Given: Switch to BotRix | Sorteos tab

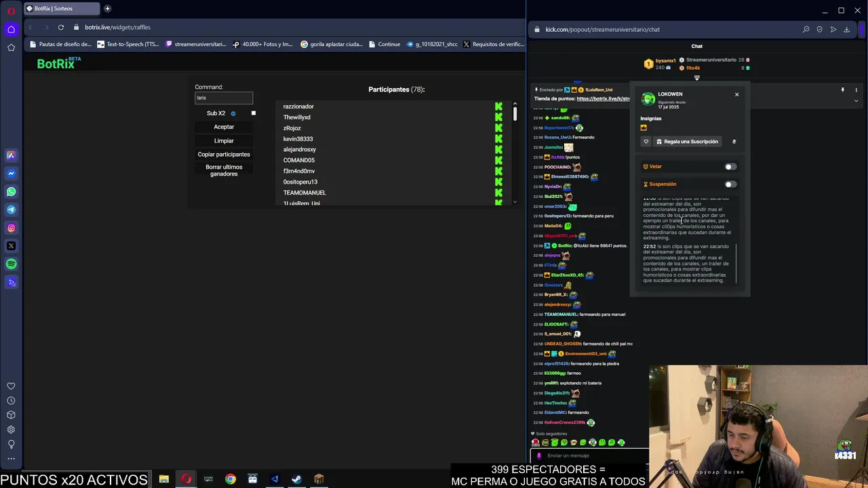Looking at the screenshot, I should point(61,9).
